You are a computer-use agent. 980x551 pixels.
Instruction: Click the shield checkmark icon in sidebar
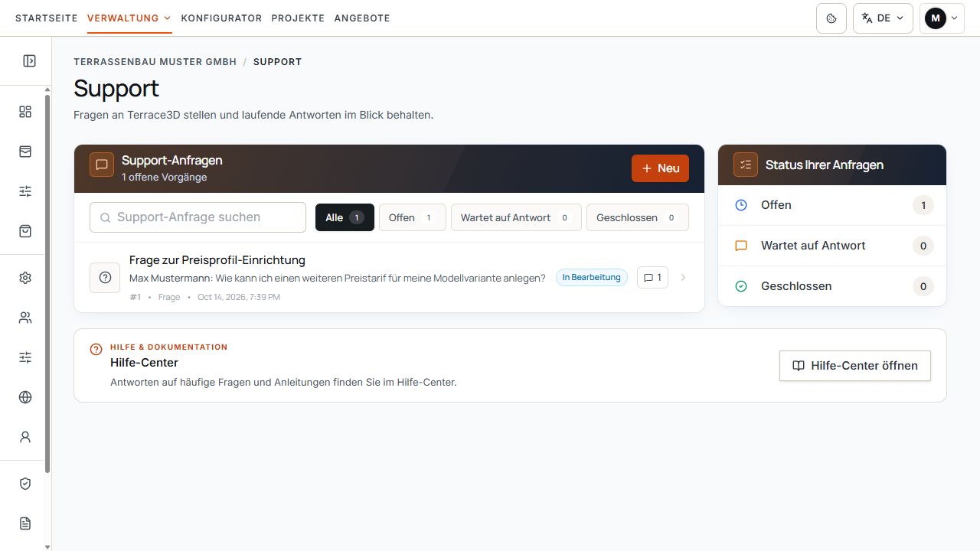pyautogui.click(x=25, y=484)
